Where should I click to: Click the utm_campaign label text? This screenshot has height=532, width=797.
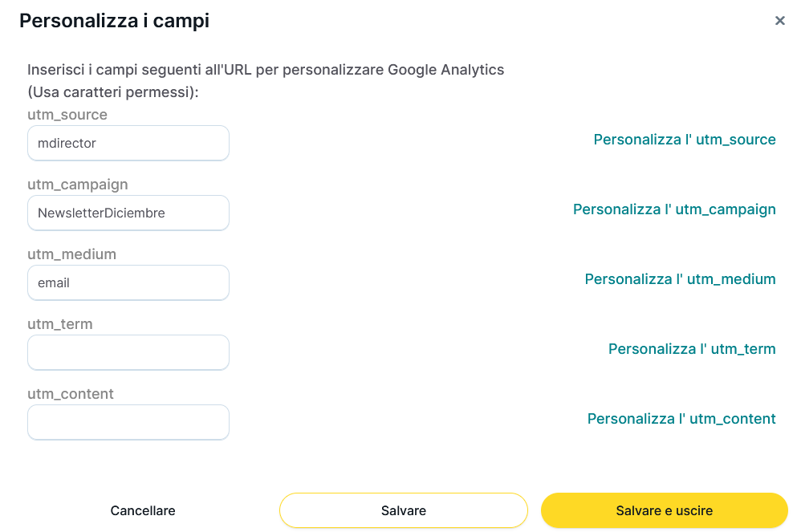click(78, 185)
